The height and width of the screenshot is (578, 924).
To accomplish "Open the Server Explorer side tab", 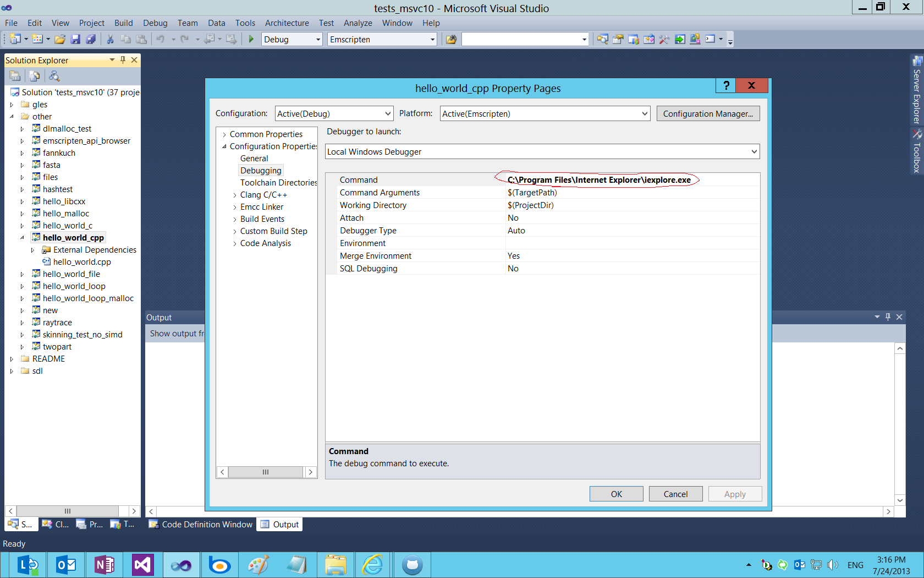I will [916, 90].
